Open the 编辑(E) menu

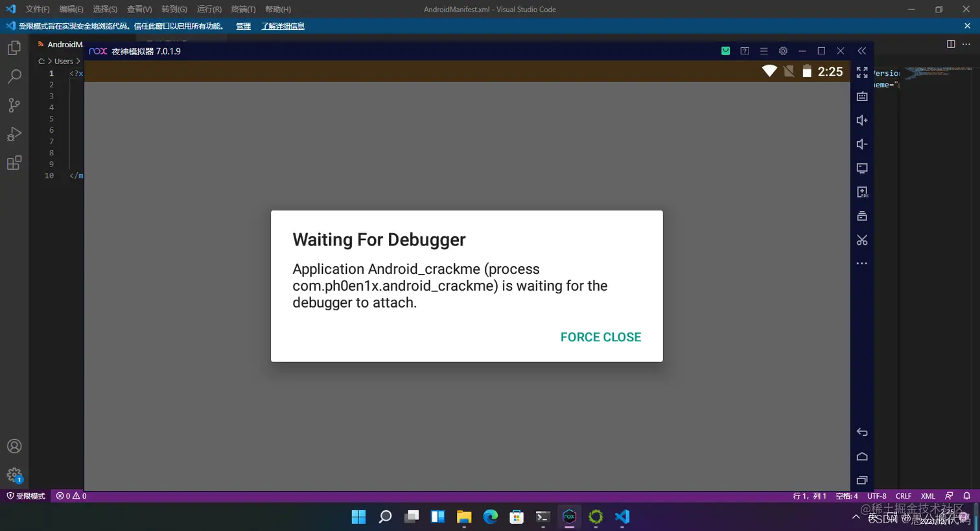(71, 9)
